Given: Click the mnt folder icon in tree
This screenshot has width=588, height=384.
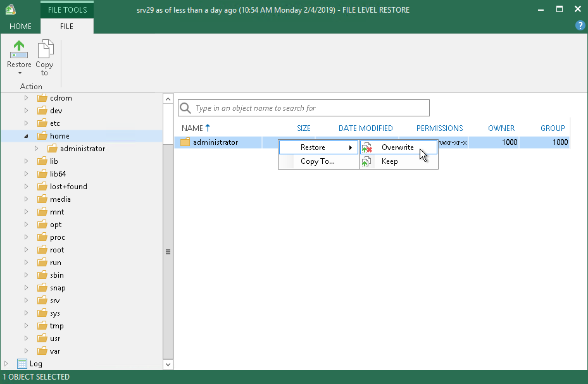Looking at the screenshot, I should 42,212.
